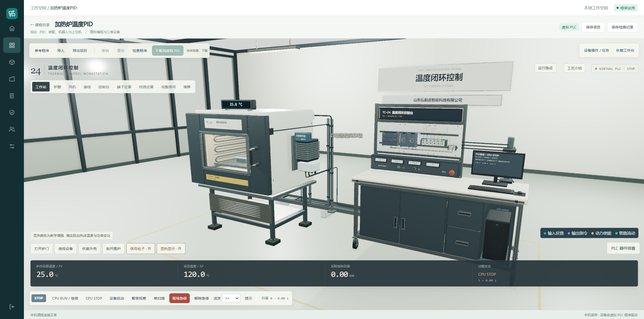The width and height of the screenshot is (644, 319).
Task: Click CPU RUN / 继续 button
Action: coord(65,298)
